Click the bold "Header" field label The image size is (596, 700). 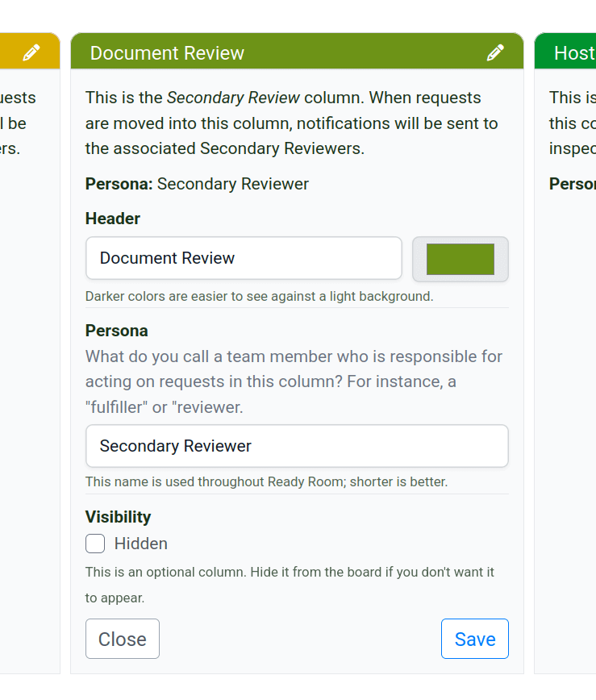coord(113,219)
